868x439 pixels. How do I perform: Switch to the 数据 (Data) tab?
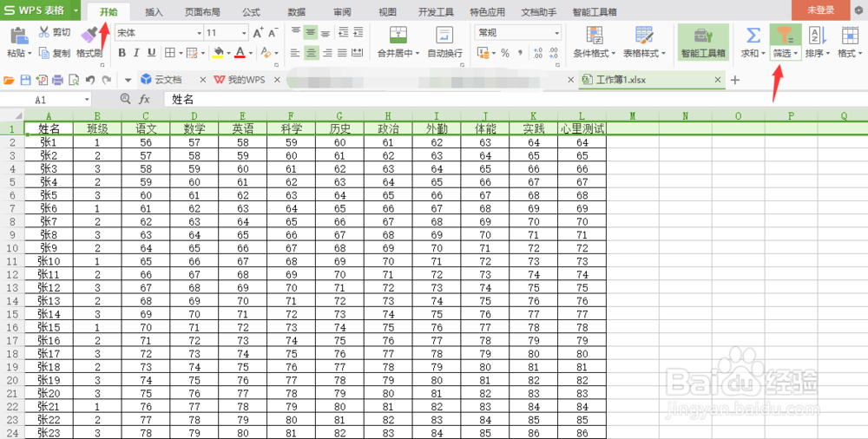click(297, 12)
